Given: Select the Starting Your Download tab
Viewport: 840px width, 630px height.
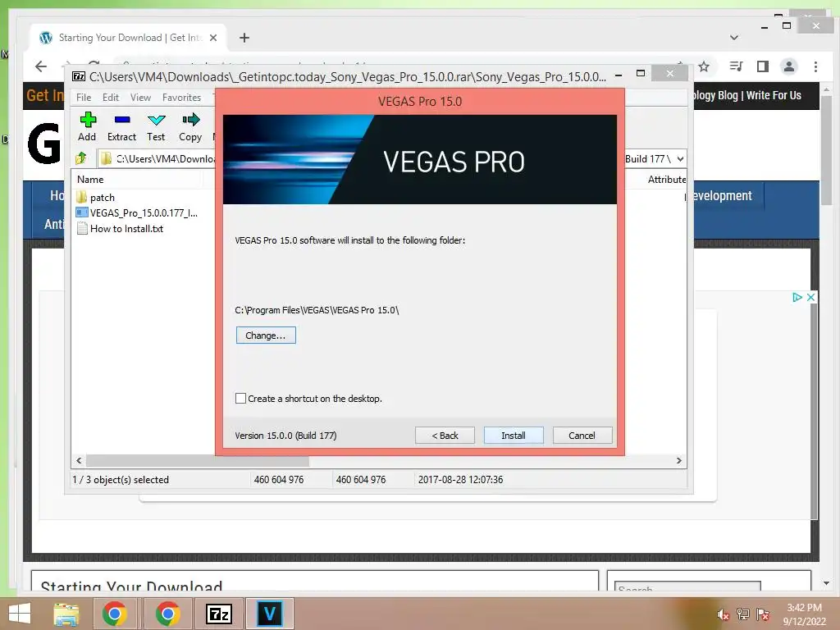Looking at the screenshot, I should click(x=129, y=38).
